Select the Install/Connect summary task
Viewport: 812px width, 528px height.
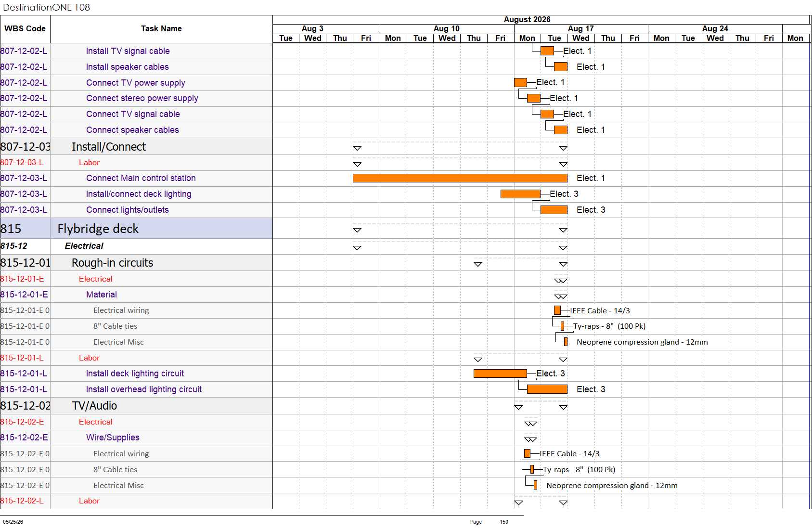pos(108,147)
